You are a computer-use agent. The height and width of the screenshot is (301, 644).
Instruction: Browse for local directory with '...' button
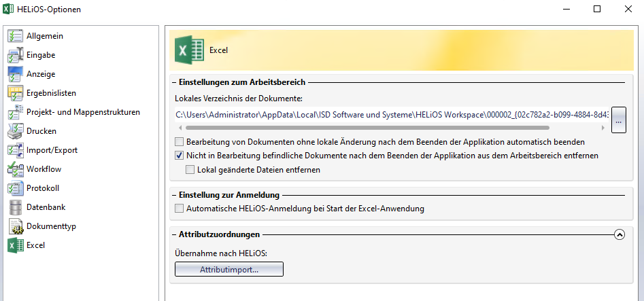click(618, 120)
